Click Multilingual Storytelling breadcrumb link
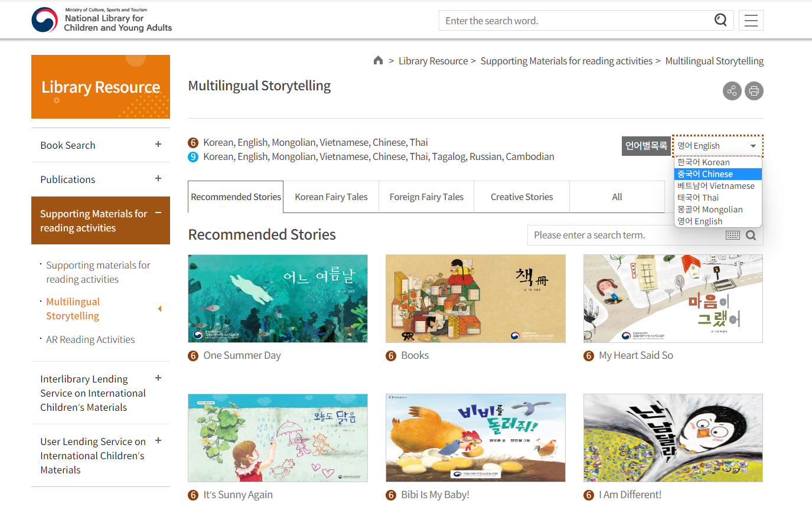This screenshot has height=520, width=812. (715, 61)
